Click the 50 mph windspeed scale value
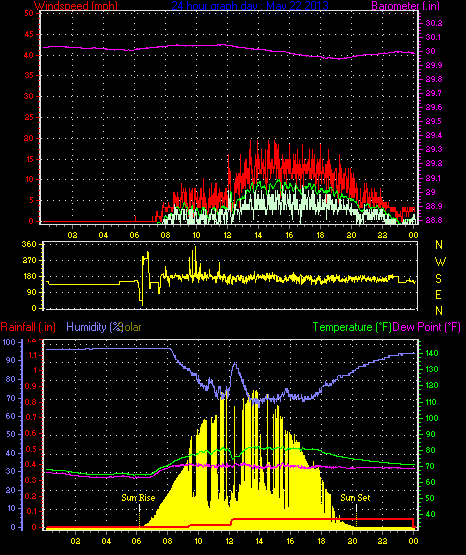This screenshot has height=555, width=466. pyautogui.click(x=29, y=13)
